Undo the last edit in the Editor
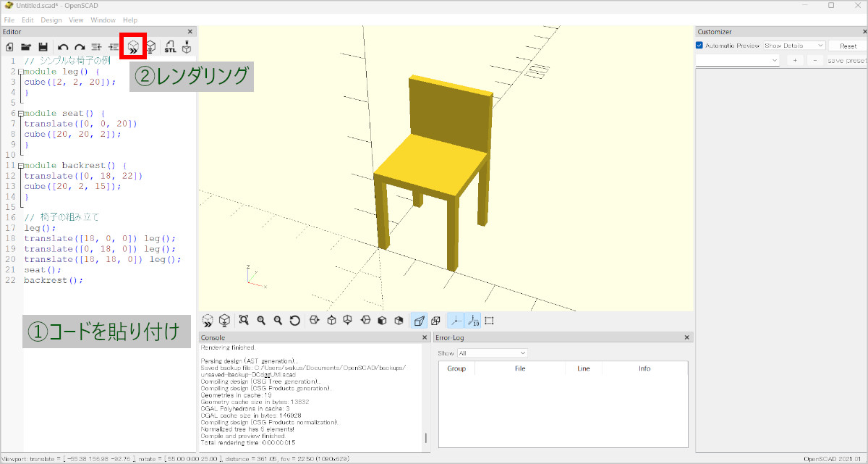Screen dimensions: 868x464 coord(63,48)
